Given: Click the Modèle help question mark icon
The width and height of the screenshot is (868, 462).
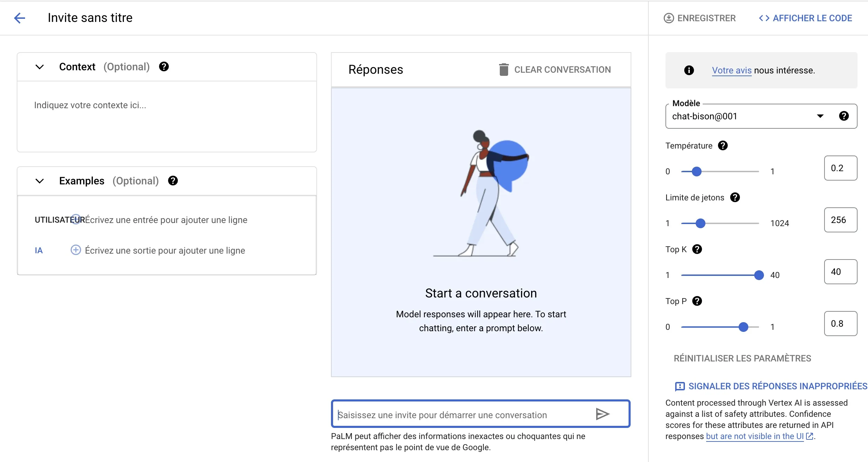Looking at the screenshot, I should click(844, 116).
